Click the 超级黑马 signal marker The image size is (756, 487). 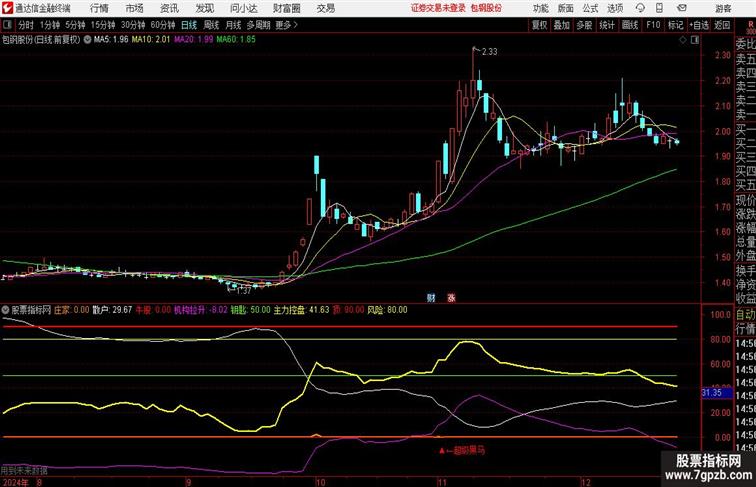click(462, 450)
